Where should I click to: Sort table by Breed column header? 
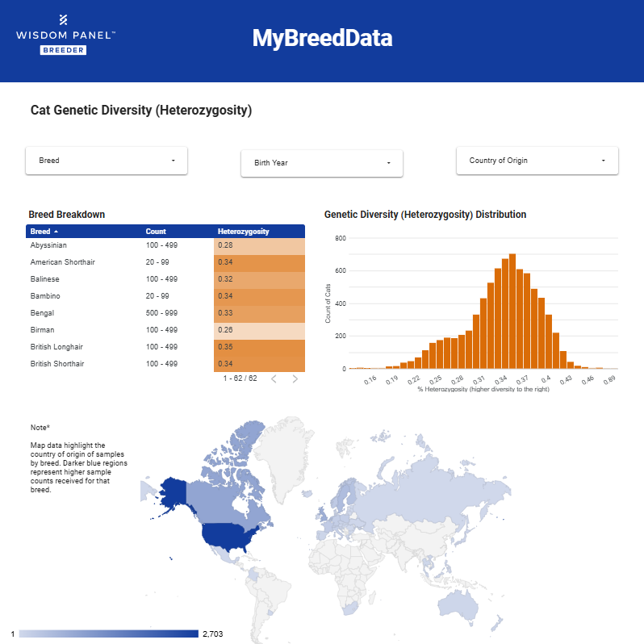[x=44, y=232]
